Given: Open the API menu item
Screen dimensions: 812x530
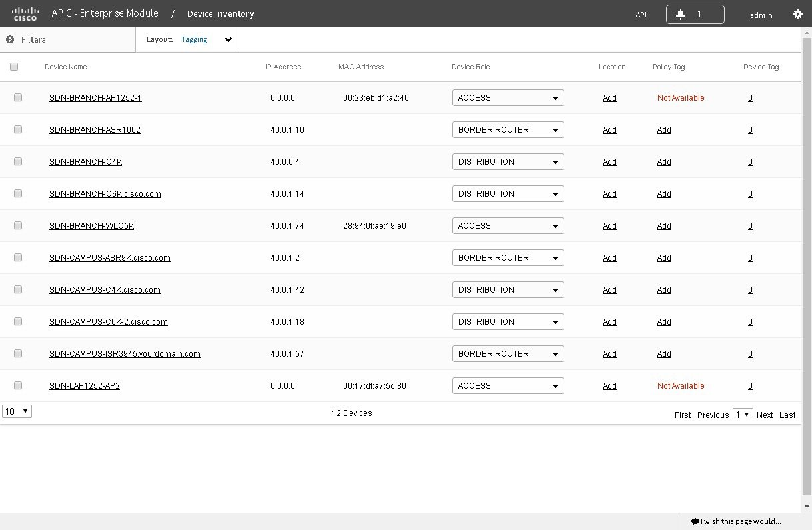Looking at the screenshot, I should [x=641, y=15].
